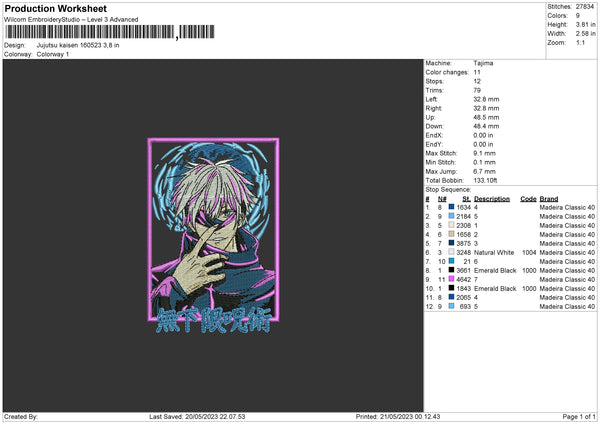Viewport: 600px width, 424px height.
Task: Click the "Description" column header
Action: [x=492, y=199]
